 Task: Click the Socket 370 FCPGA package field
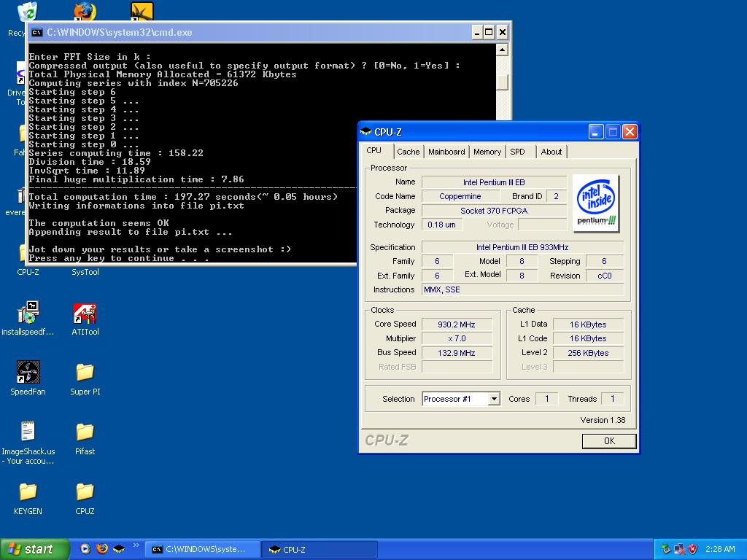(x=494, y=211)
